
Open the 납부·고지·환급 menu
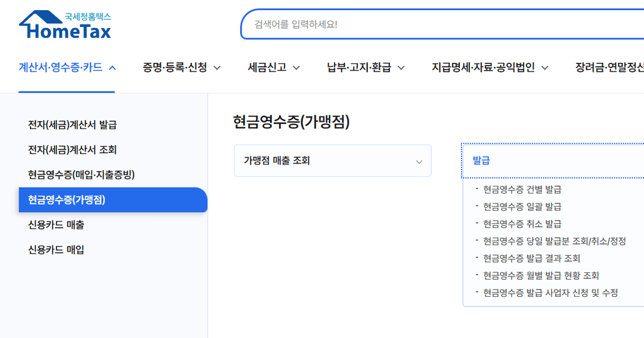(366, 67)
